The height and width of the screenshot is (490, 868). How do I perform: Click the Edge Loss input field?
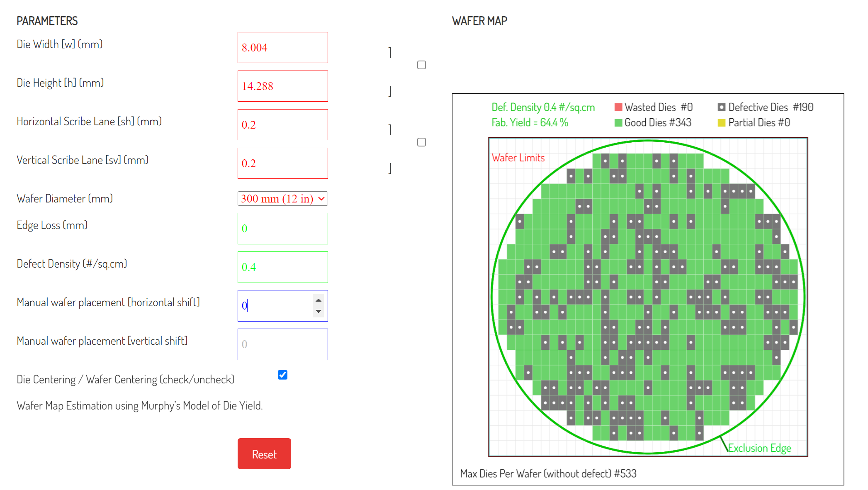pos(282,229)
